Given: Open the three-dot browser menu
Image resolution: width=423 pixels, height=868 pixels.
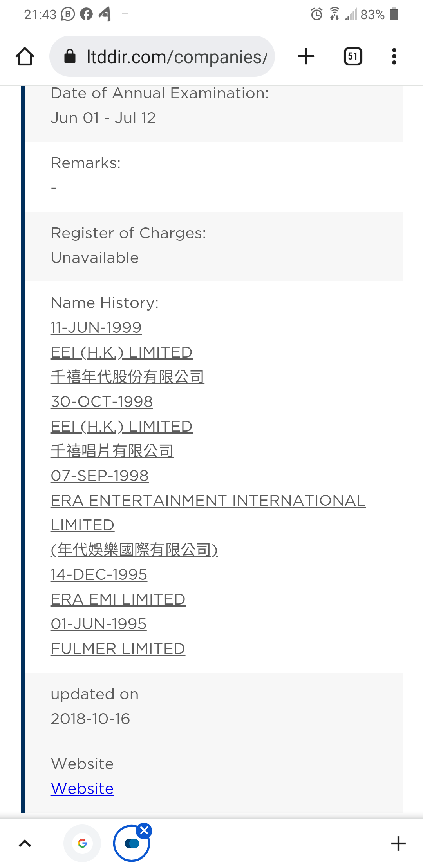Looking at the screenshot, I should click(x=394, y=56).
